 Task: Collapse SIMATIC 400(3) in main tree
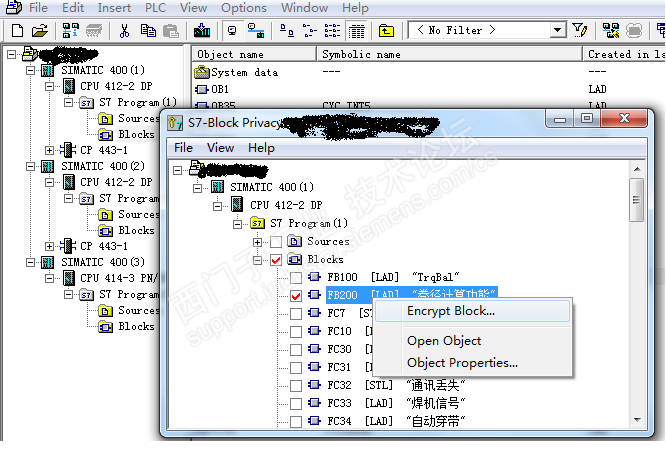pyautogui.click(x=30, y=262)
